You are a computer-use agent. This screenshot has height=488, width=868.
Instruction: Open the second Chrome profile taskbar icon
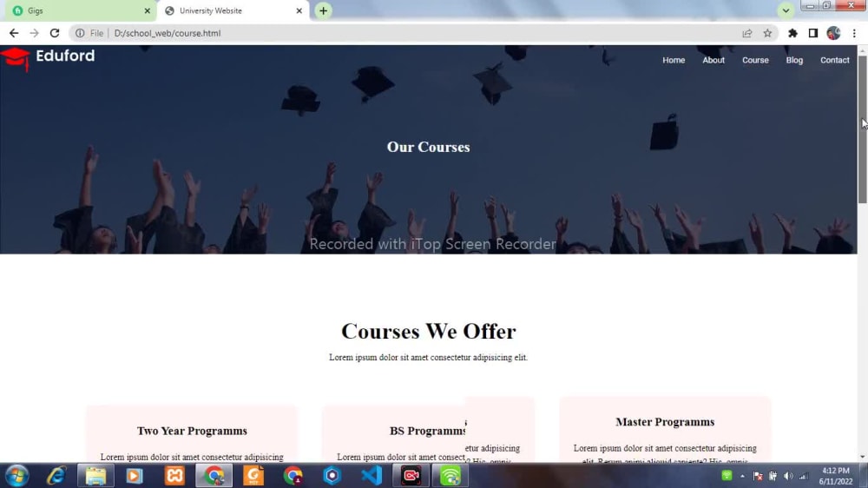(293, 476)
